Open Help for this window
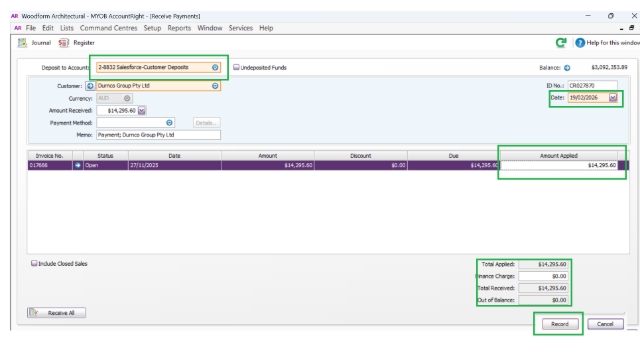The image size is (640, 360). coord(607,42)
